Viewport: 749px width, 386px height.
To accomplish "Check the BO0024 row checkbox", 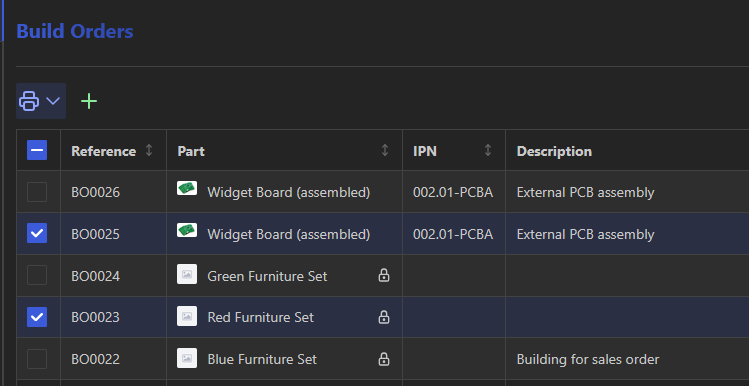I will tap(37, 275).
